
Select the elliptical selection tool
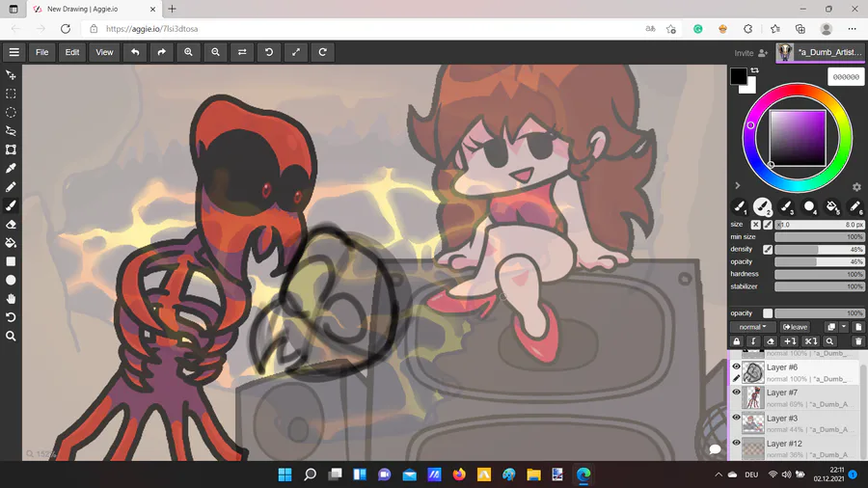pos(11,112)
